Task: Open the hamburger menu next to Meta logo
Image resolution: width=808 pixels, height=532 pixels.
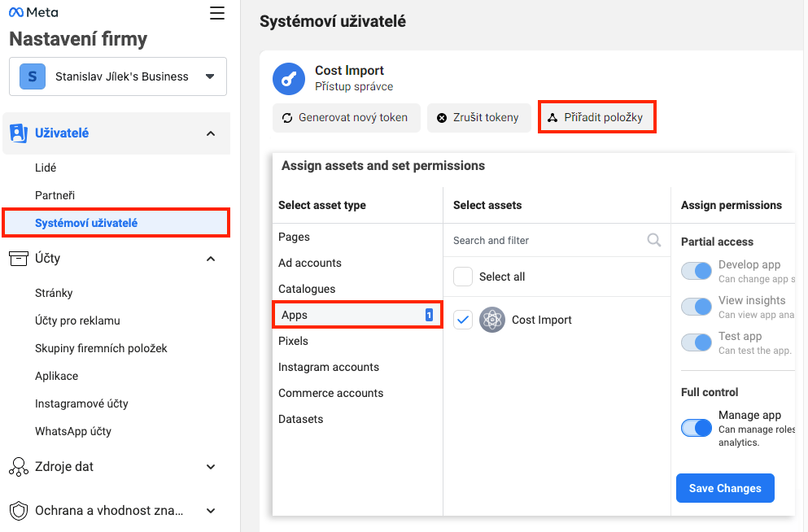Action: [216, 13]
